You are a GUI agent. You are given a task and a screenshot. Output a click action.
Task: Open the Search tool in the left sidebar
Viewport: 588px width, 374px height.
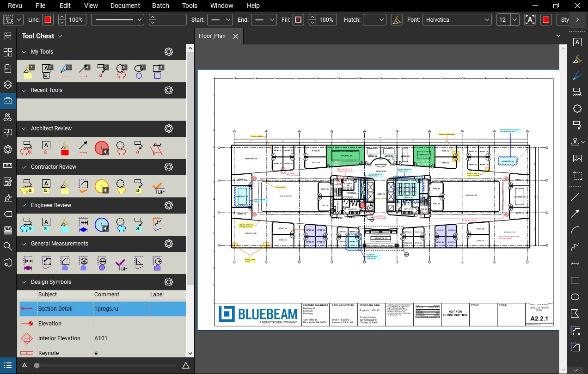tap(7, 246)
